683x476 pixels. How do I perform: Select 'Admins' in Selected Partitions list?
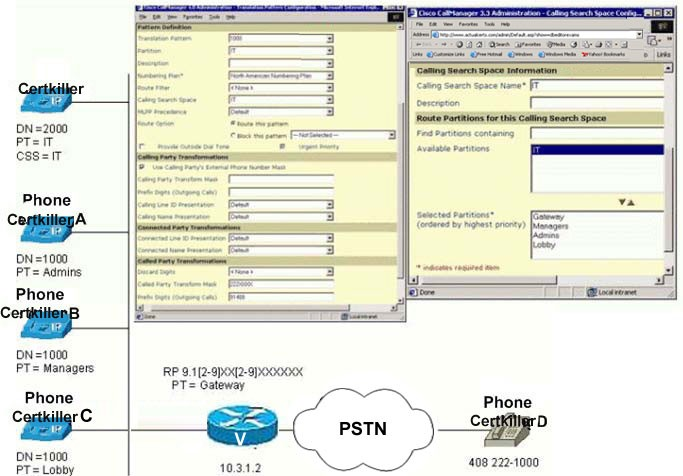[546, 235]
